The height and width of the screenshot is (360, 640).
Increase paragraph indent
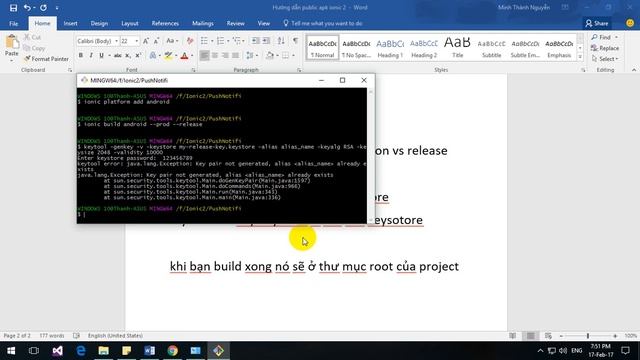266,41
